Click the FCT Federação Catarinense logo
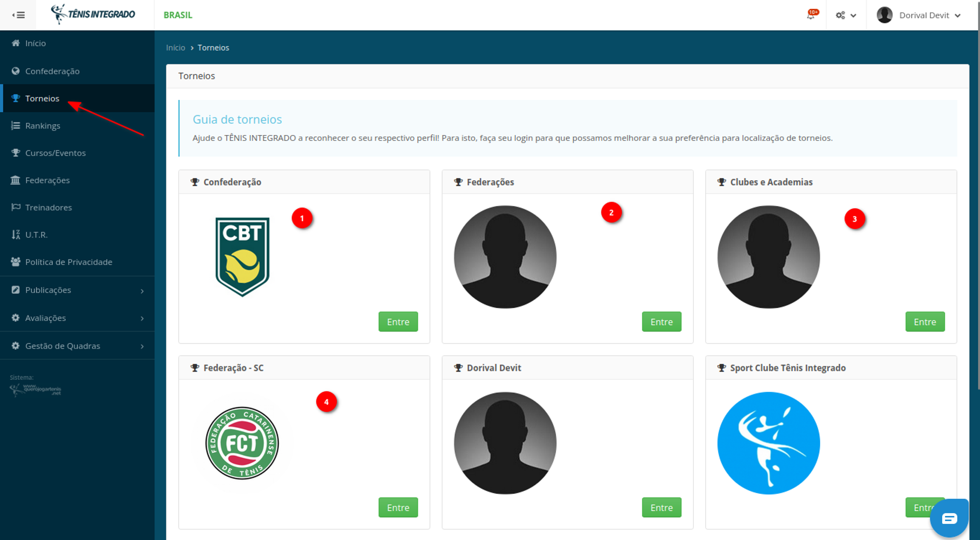 242,443
